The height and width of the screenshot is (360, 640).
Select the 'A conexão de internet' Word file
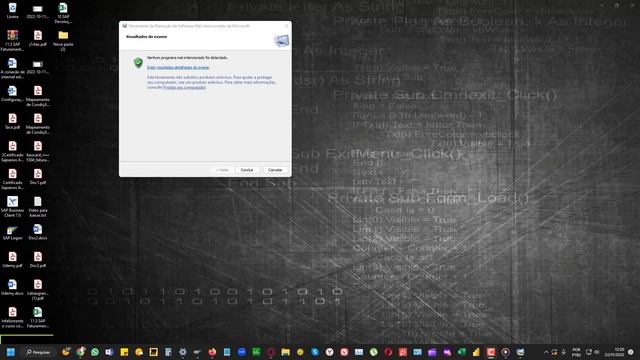(12, 68)
